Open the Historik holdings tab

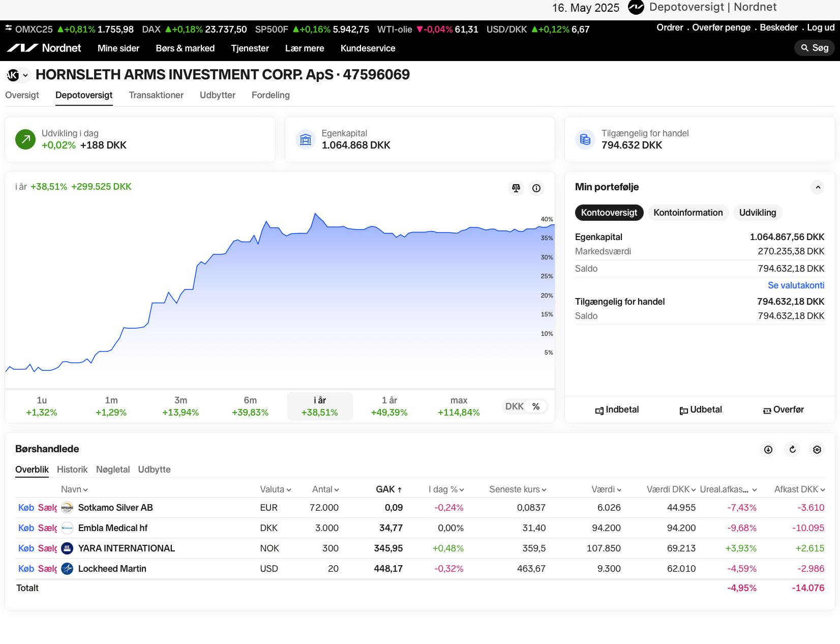(72, 470)
